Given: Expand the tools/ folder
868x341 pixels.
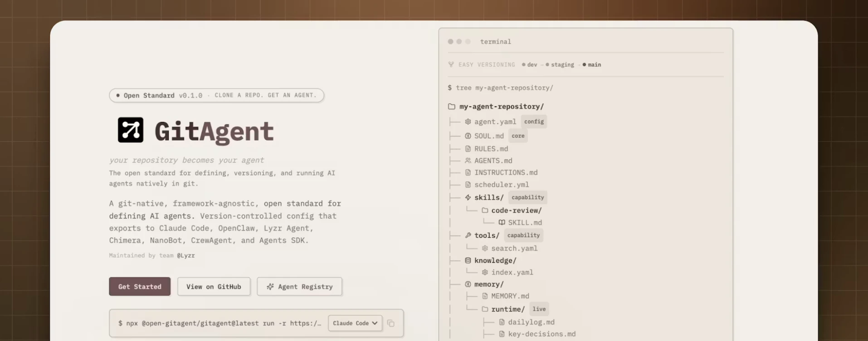Looking at the screenshot, I should (x=487, y=235).
